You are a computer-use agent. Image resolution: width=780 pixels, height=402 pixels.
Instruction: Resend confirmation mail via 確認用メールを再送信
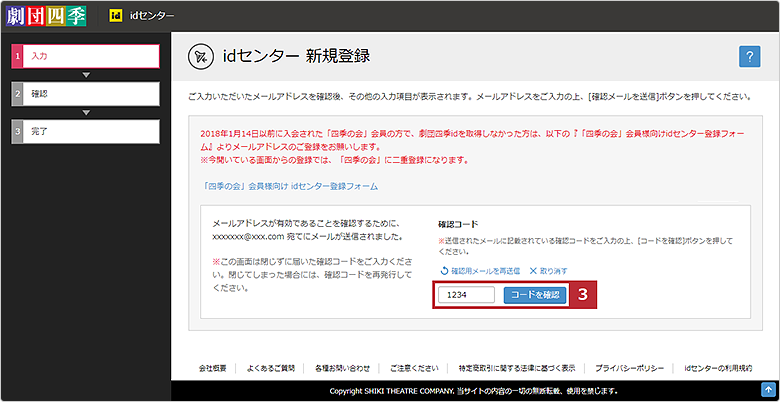pos(480,271)
